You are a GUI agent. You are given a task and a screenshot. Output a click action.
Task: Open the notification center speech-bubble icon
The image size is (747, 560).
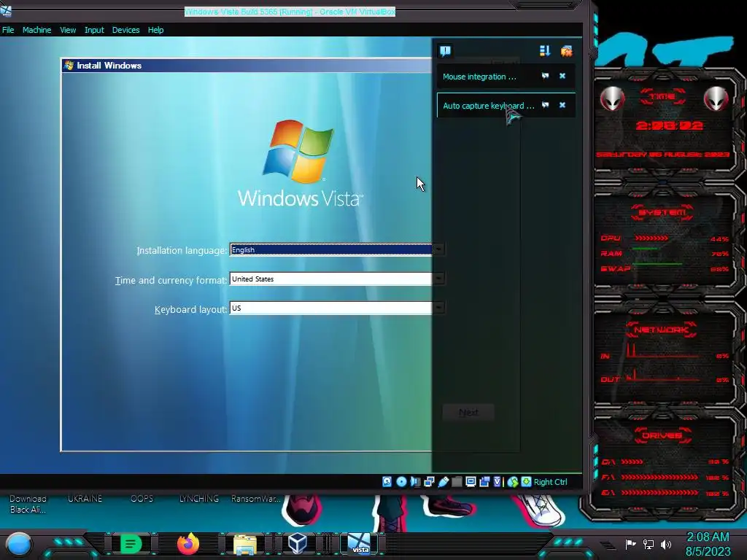pyautogui.click(x=446, y=50)
